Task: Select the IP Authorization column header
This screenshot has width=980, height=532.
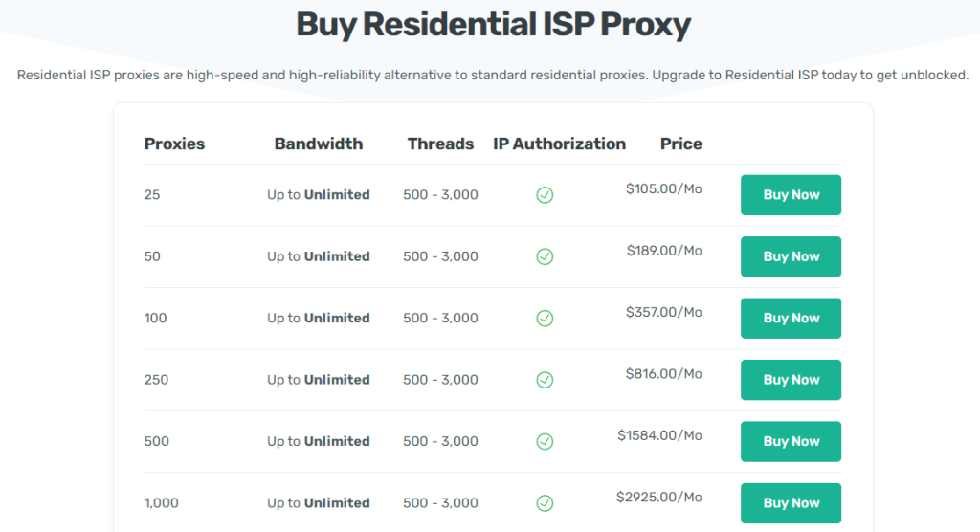Action: click(x=559, y=144)
